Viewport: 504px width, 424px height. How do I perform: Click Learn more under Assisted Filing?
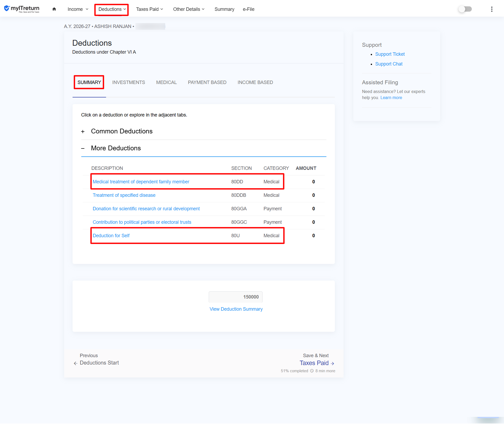coord(391,98)
